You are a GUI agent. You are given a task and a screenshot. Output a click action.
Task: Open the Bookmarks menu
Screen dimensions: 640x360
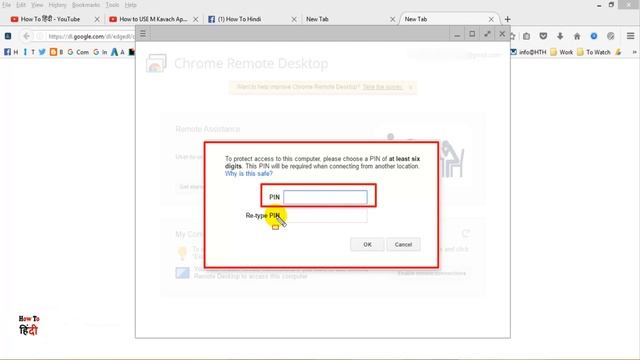pyautogui.click(x=86, y=5)
